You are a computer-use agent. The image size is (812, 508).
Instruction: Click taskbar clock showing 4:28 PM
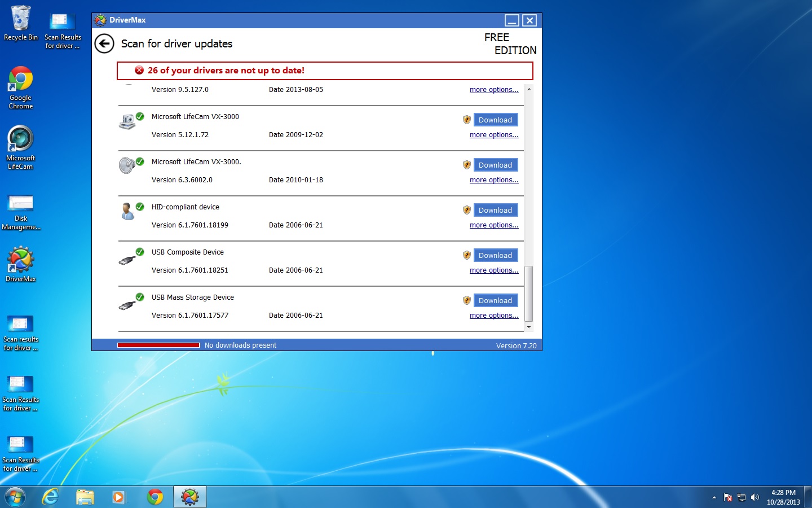(x=783, y=497)
